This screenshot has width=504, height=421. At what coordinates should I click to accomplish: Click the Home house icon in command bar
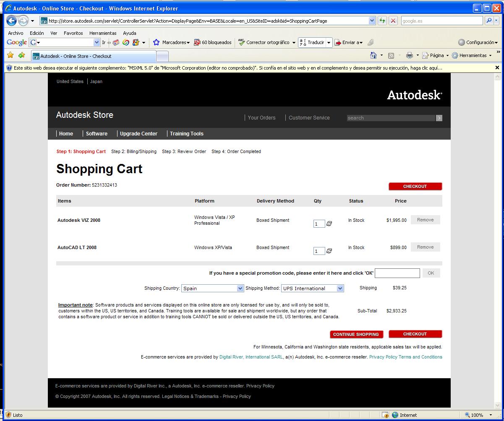tap(373, 55)
